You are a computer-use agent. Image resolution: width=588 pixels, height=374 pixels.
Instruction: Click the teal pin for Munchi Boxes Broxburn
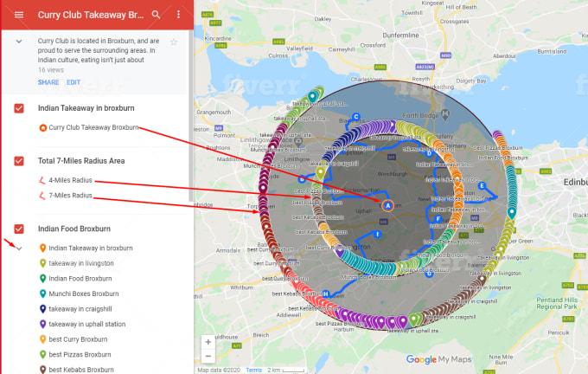42,293
